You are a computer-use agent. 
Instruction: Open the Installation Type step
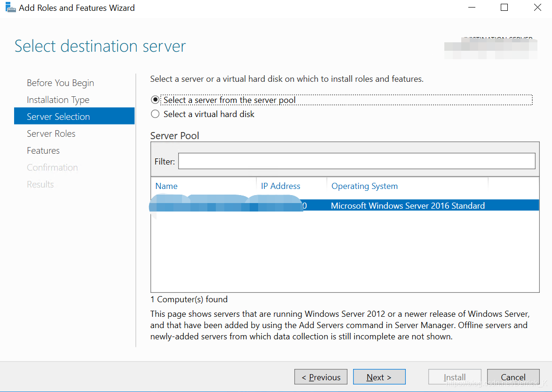tap(58, 100)
